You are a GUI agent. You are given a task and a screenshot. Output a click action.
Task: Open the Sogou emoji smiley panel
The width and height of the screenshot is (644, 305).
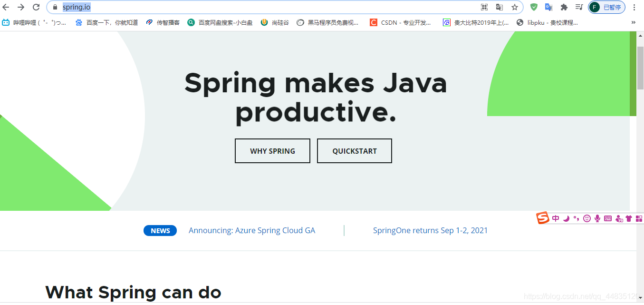tap(587, 218)
